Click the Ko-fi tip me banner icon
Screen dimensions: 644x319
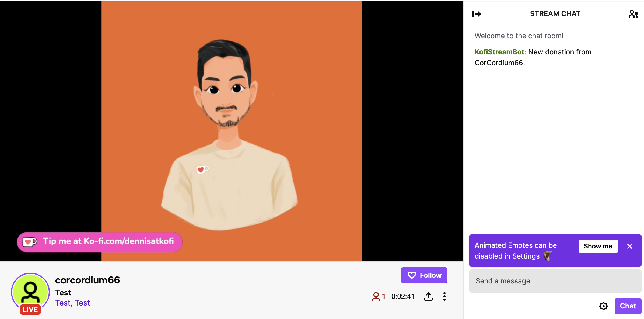(x=31, y=241)
